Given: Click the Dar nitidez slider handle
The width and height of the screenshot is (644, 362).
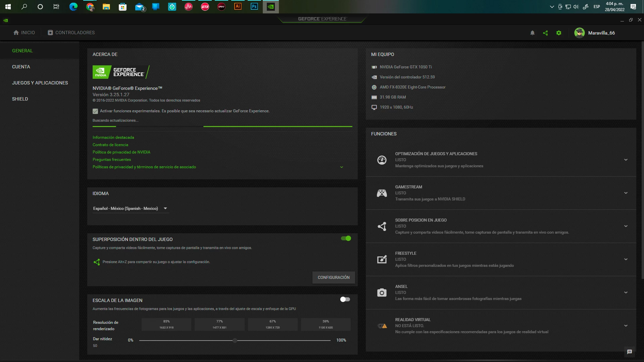Looking at the screenshot, I should pyautogui.click(x=235, y=341).
